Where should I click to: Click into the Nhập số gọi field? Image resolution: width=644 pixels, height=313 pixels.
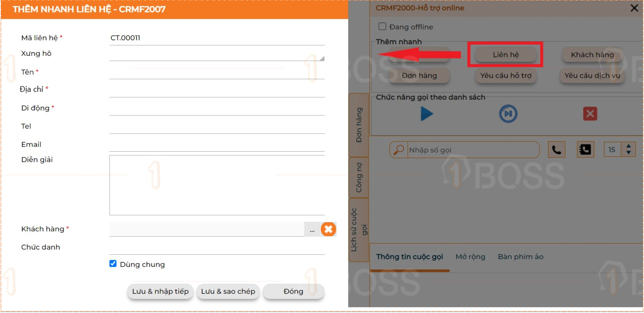[x=473, y=150]
